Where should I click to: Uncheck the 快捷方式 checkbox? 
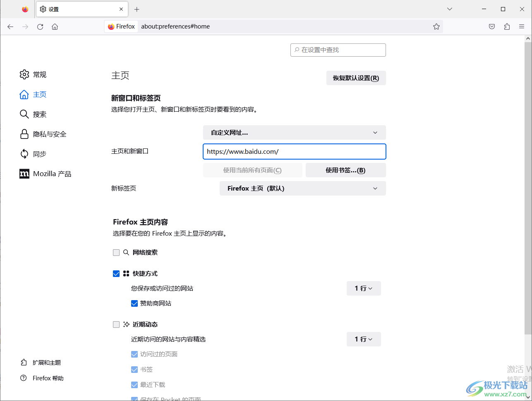pos(116,274)
